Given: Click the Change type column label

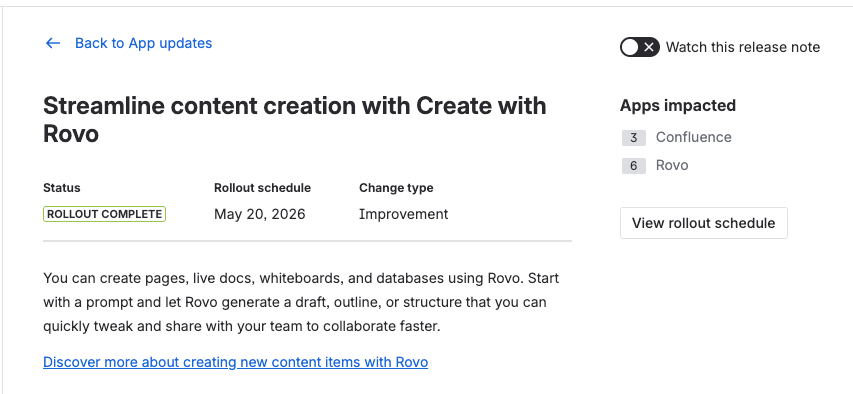Looking at the screenshot, I should [x=396, y=188].
